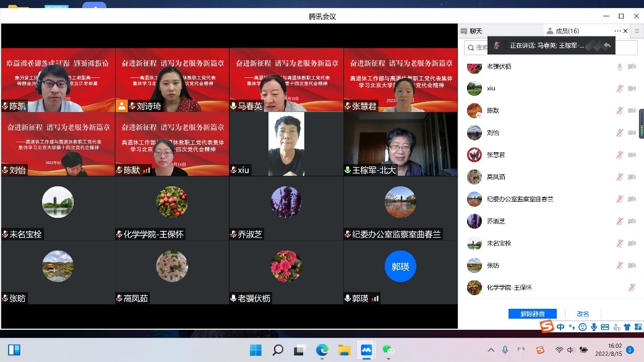This screenshot has height=362, width=644.
Task: Open the members panel three-dots menu
Action: click(617, 31)
